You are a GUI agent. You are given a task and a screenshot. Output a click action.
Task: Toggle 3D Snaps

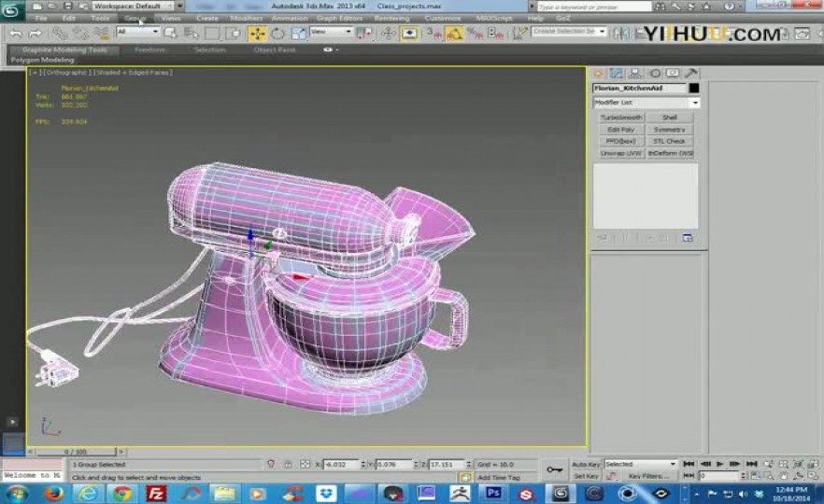point(433,34)
